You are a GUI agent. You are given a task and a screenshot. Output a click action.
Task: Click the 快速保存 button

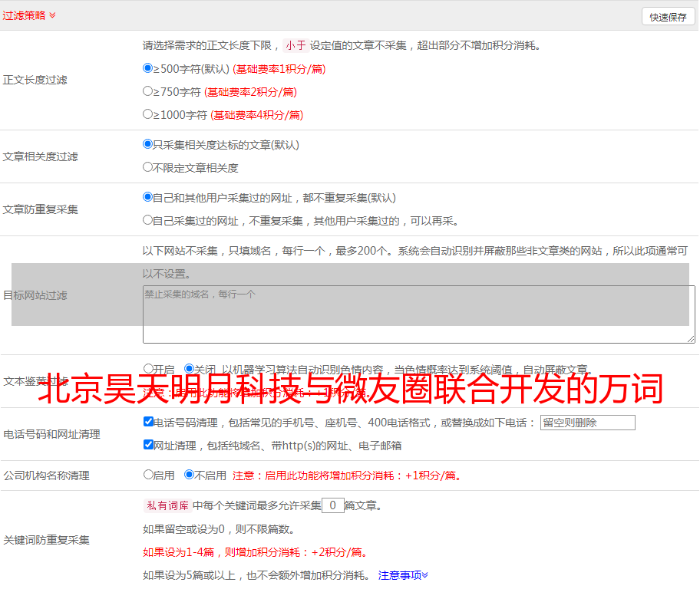click(668, 17)
